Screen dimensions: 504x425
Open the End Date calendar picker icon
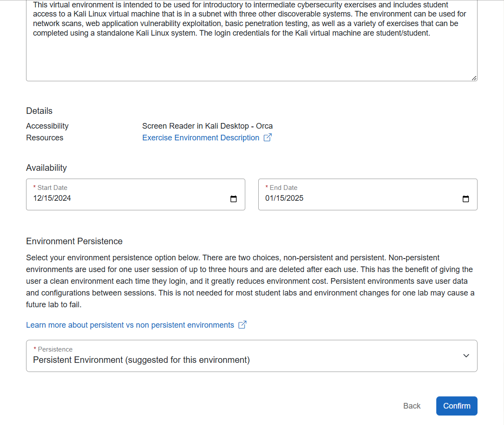466,199
